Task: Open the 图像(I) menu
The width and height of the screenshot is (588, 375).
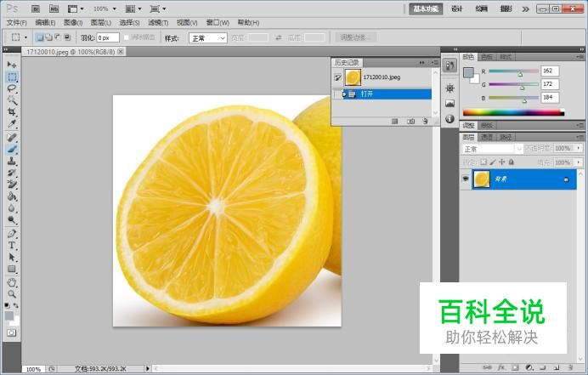Action: pos(73,23)
